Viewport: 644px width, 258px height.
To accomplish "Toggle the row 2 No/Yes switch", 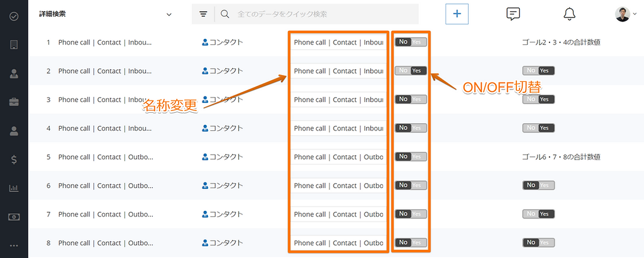I will 411,71.
